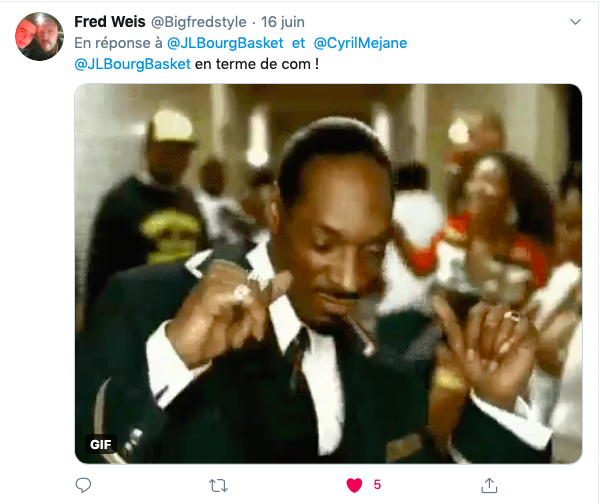Unlike the tweet using the red heart
This screenshot has width=600, height=504.
click(354, 485)
